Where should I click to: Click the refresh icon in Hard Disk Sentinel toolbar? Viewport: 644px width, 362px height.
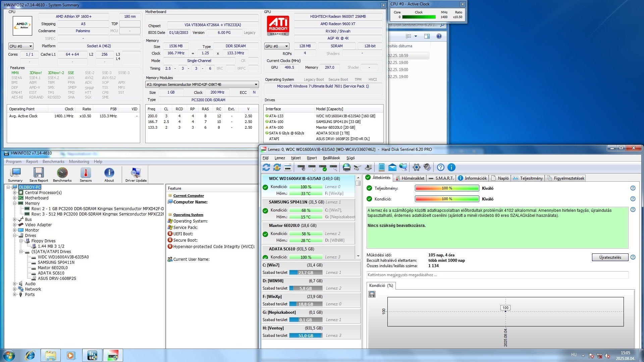[266, 167]
